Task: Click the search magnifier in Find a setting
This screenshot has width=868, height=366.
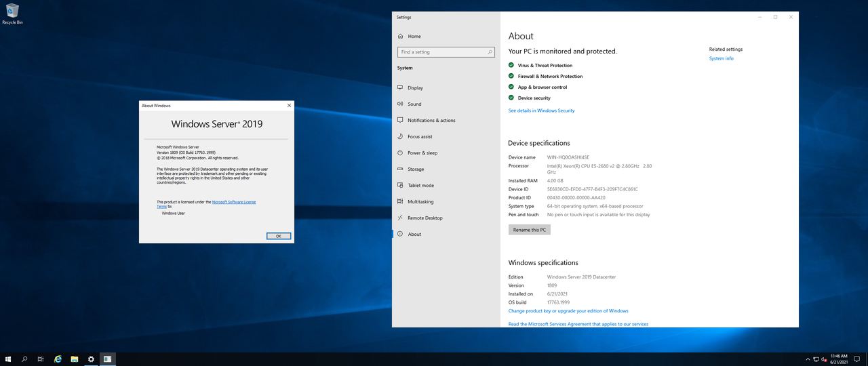Action: coord(490,52)
